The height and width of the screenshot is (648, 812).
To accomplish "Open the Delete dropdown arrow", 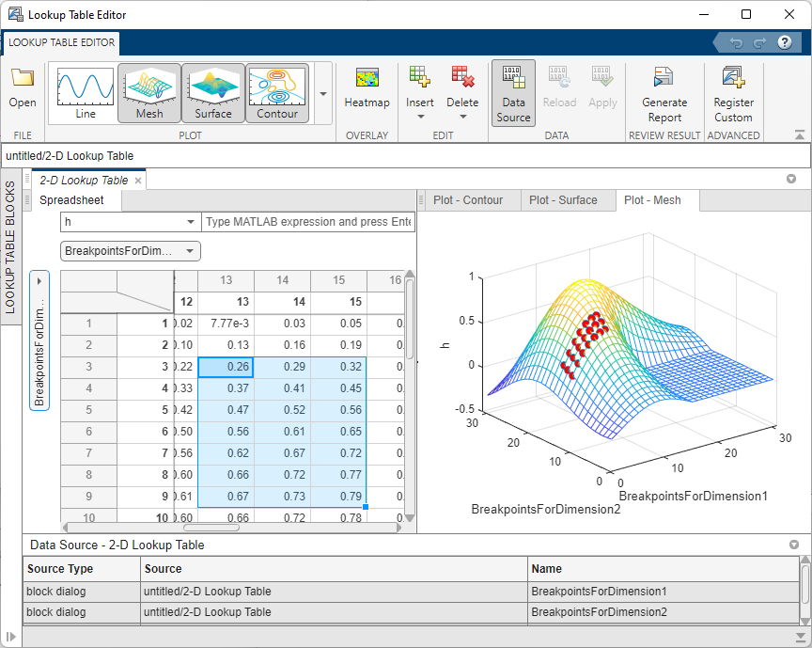I will [x=463, y=116].
